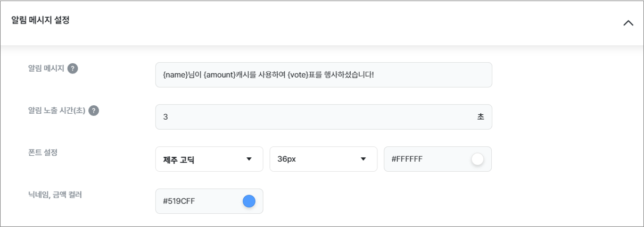
Task: Click the {vote} placeholder in message field
Action: point(298,75)
